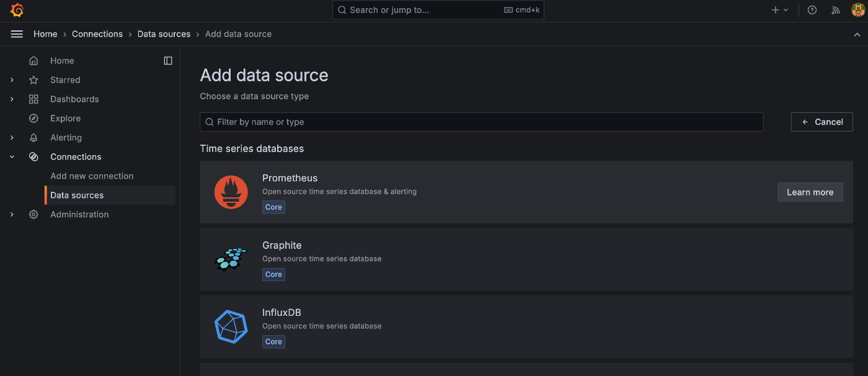Viewport: 868px width, 376px height.
Task: Select Add new connection menu item
Action: 92,176
